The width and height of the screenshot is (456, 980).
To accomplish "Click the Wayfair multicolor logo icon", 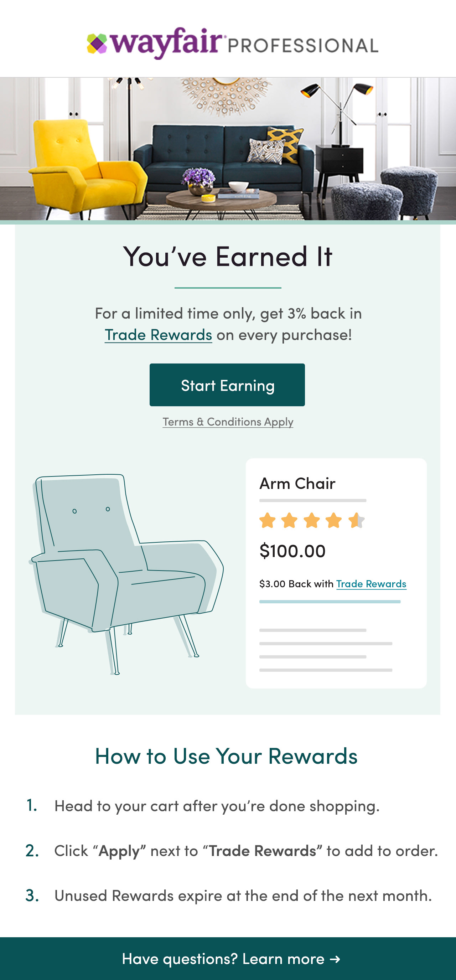I will coord(97,44).
